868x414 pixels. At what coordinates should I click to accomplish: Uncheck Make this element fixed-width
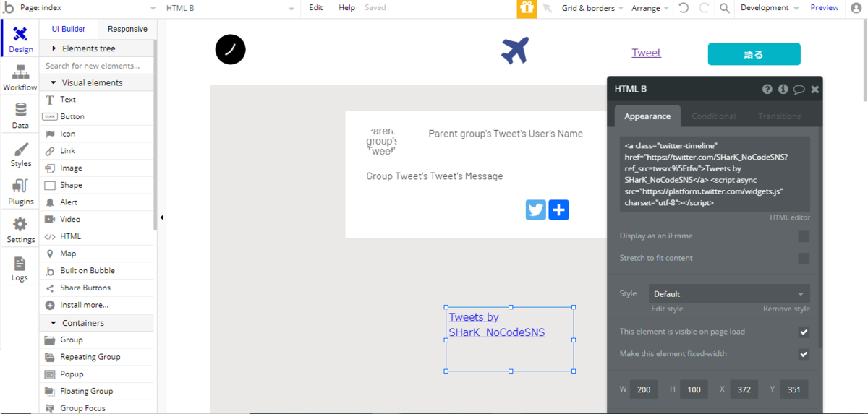coord(804,355)
